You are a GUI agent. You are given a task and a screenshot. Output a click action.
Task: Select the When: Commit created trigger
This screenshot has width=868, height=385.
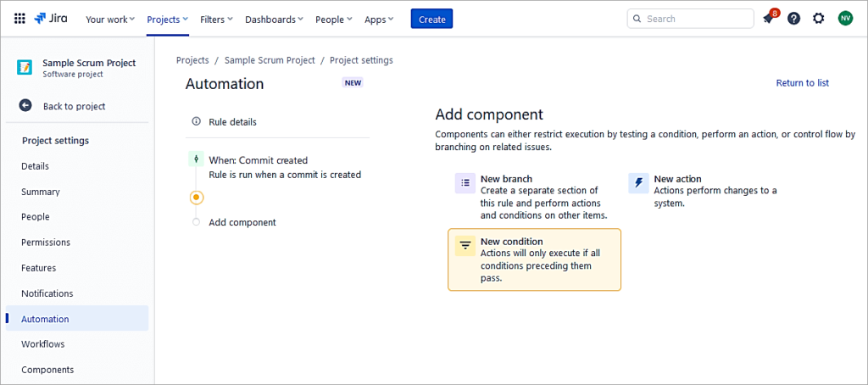pos(258,160)
